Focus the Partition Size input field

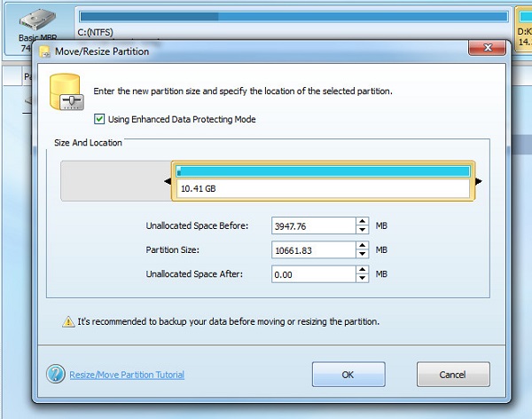click(313, 250)
